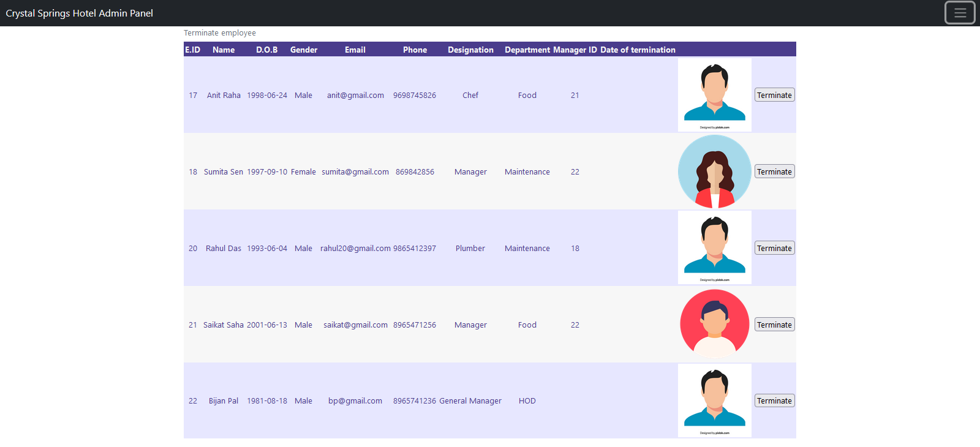The height and width of the screenshot is (447, 980).
Task: Click Crystal Springs Hotel Admin Panel title
Action: point(80,13)
